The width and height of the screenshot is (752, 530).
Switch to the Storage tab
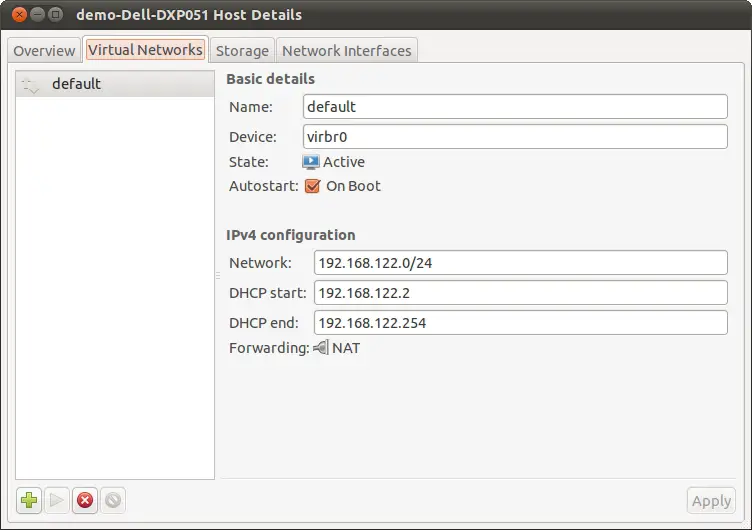coord(242,50)
